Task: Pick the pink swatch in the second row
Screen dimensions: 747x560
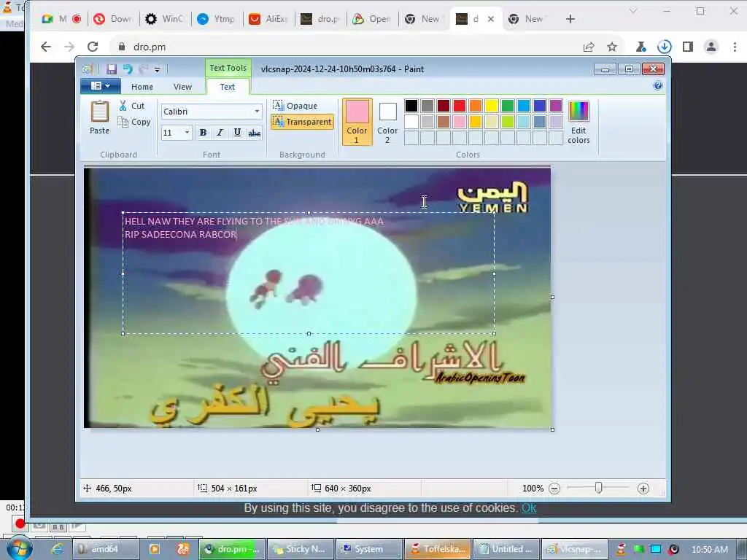Action: click(x=460, y=122)
